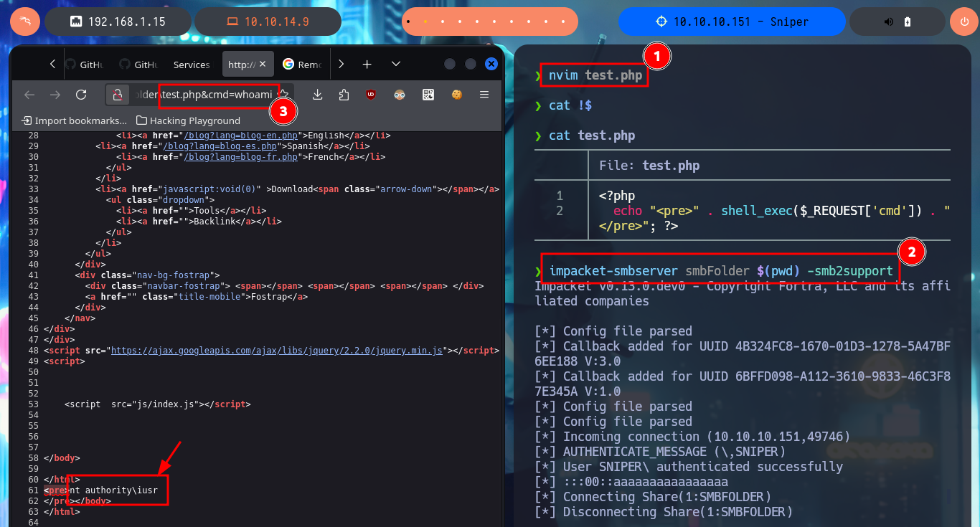Go forward with the browser forward arrow

(x=55, y=95)
